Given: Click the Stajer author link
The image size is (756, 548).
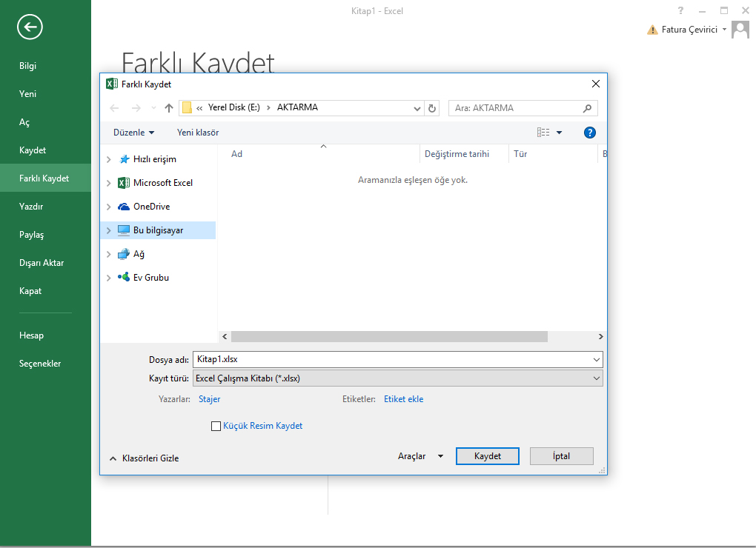Looking at the screenshot, I should 209,399.
